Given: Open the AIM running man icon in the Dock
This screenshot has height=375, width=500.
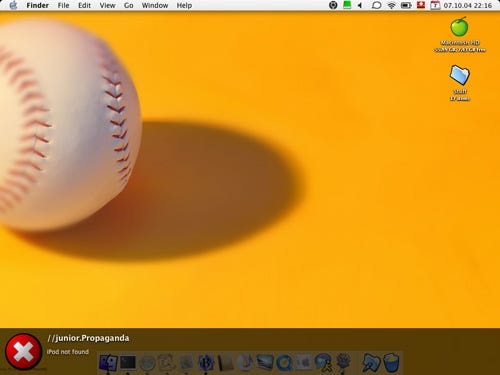Looking at the screenshot, I should click(x=323, y=363).
